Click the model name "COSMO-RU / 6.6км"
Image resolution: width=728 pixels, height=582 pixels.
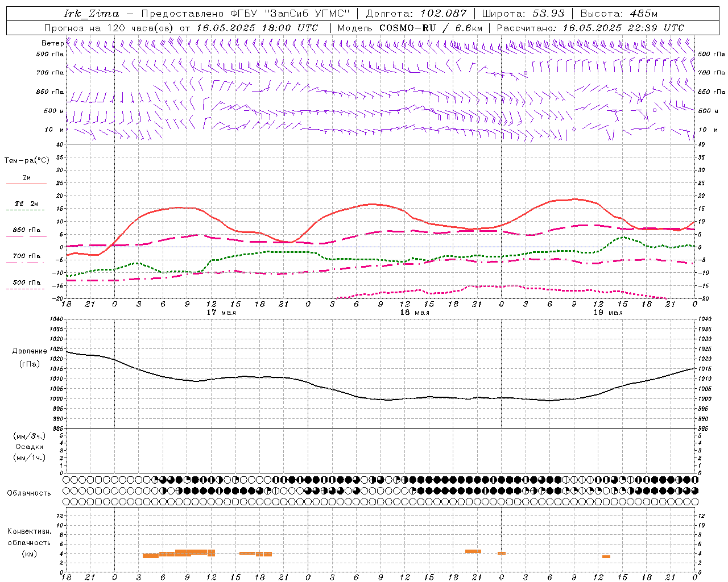click(x=431, y=28)
